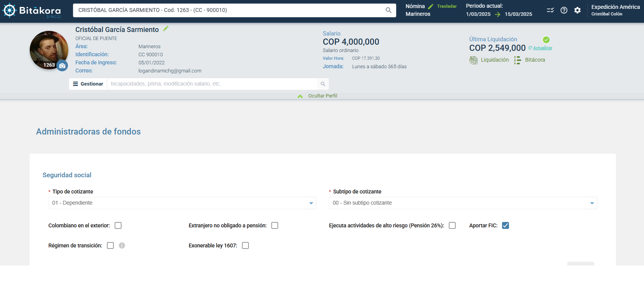Click the Lunes a sábado 365 días schedule
Viewport: 644px width, 284px height.
(x=379, y=67)
